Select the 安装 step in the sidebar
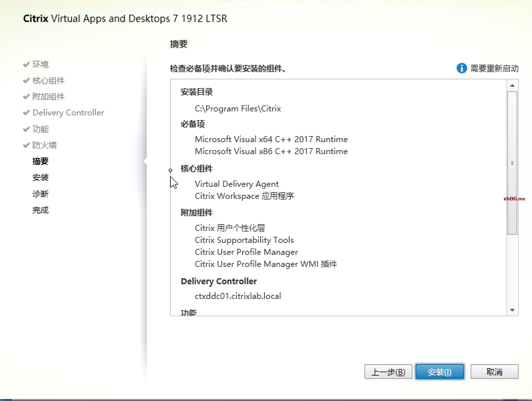Viewport: 532px width, 401px height. tap(41, 177)
